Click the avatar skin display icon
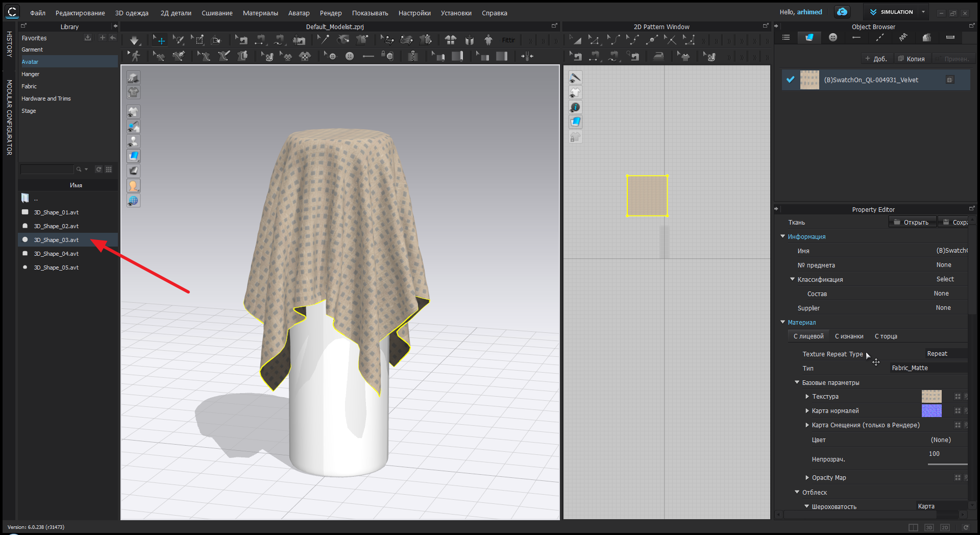Image resolution: width=980 pixels, height=535 pixels. (133, 186)
